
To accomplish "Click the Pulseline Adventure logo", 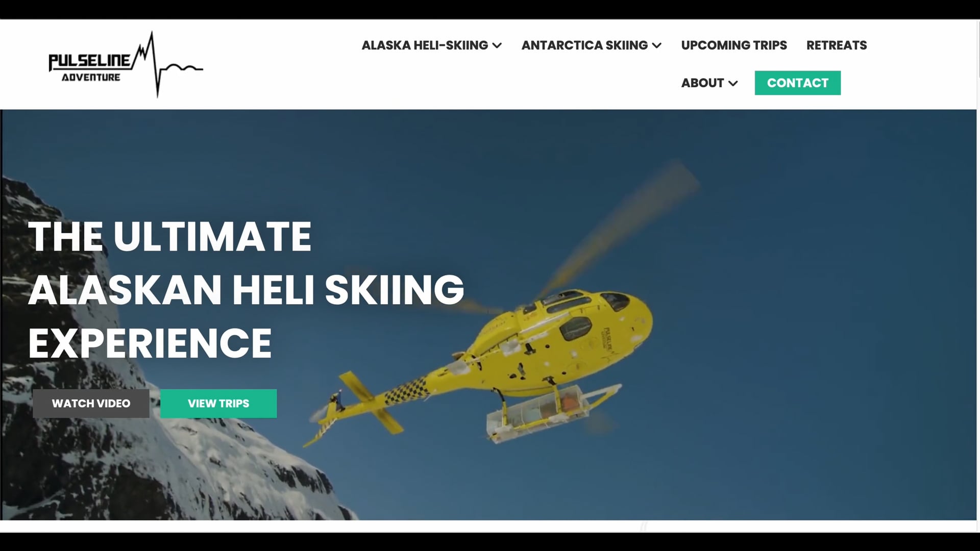I will coord(126,64).
